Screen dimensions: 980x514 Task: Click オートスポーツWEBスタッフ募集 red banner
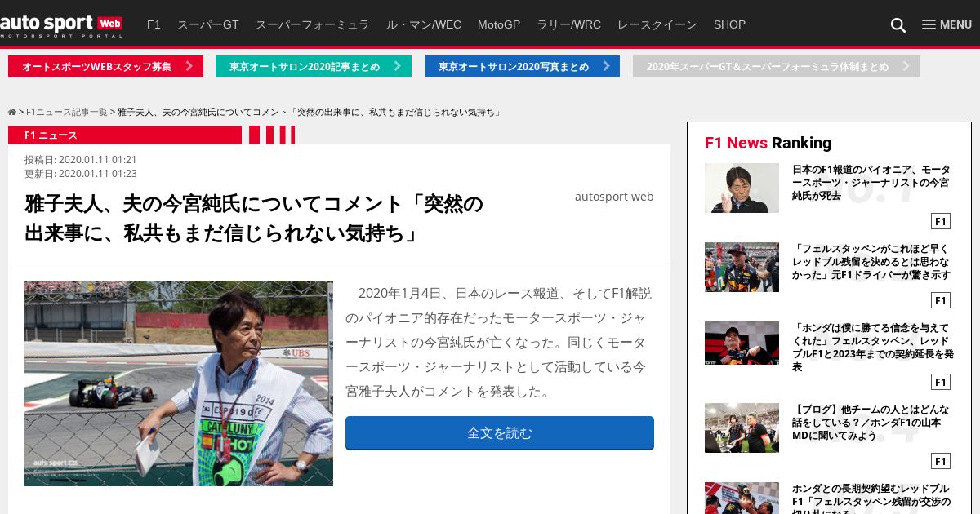click(x=105, y=66)
